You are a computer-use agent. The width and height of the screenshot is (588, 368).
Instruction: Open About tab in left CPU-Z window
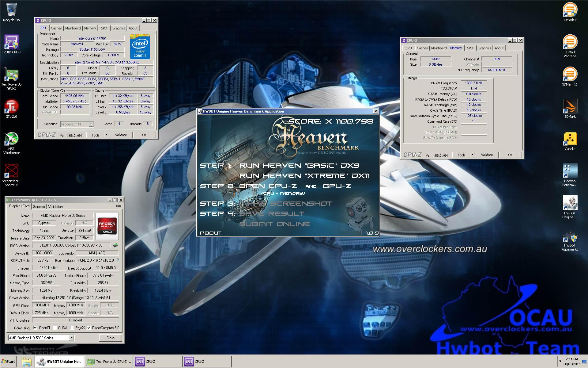pos(133,28)
